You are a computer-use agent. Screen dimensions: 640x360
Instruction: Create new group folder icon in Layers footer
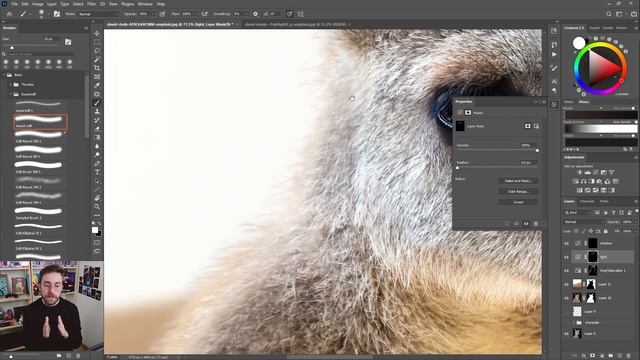coord(611,356)
